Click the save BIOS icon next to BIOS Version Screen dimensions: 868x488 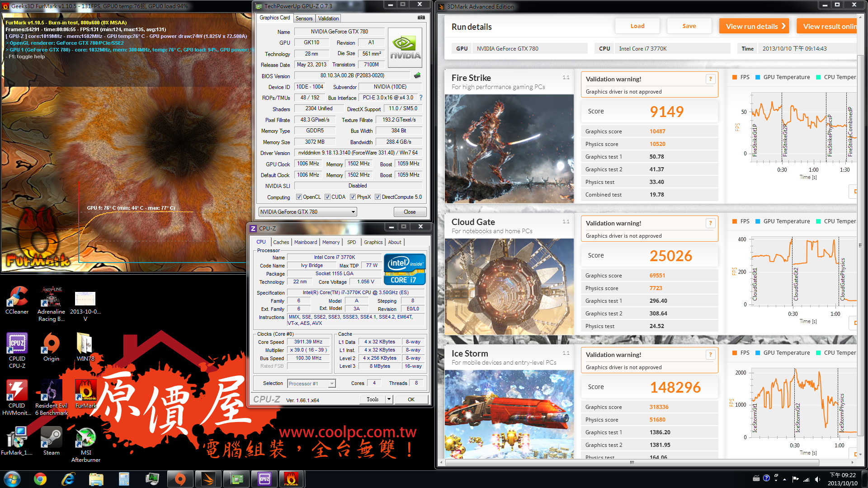coord(417,75)
